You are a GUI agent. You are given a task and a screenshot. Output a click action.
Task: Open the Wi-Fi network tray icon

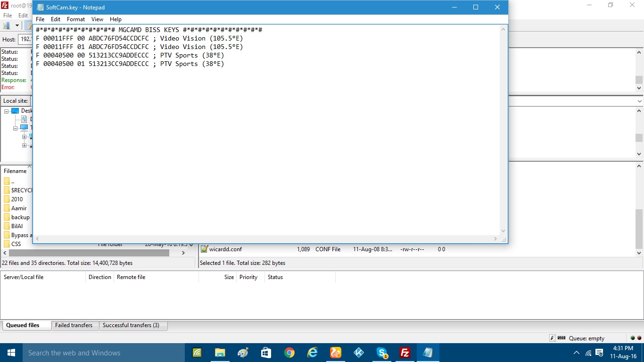pos(588,353)
